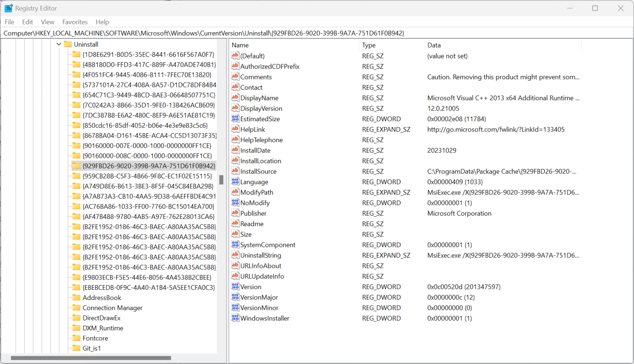
Task: Click the DisplayName value icon
Action: (235, 98)
